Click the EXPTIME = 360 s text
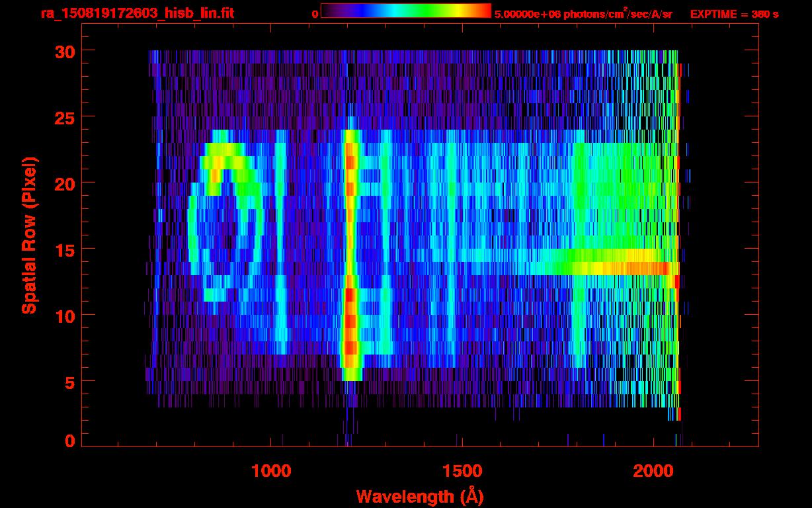The width and height of the screenshot is (812, 508). point(734,14)
